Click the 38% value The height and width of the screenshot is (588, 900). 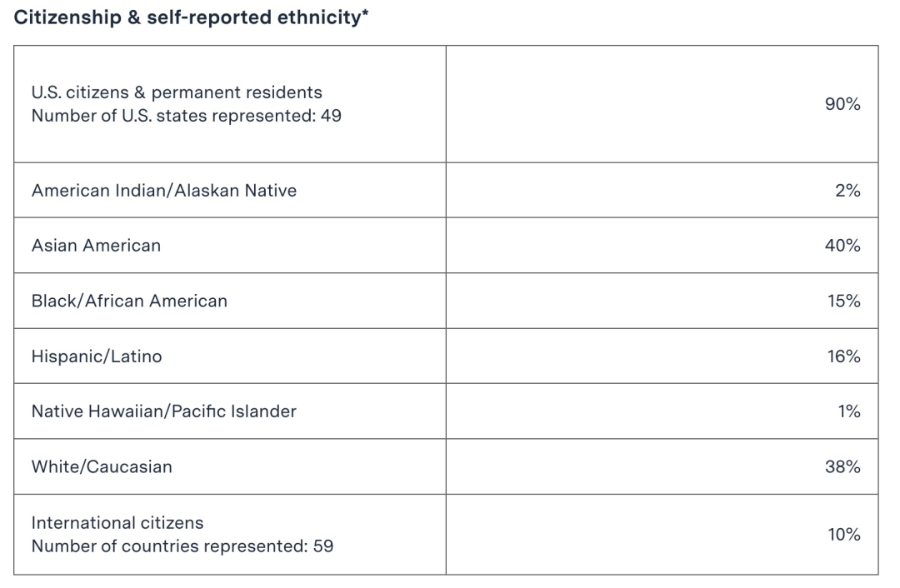coord(842,467)
